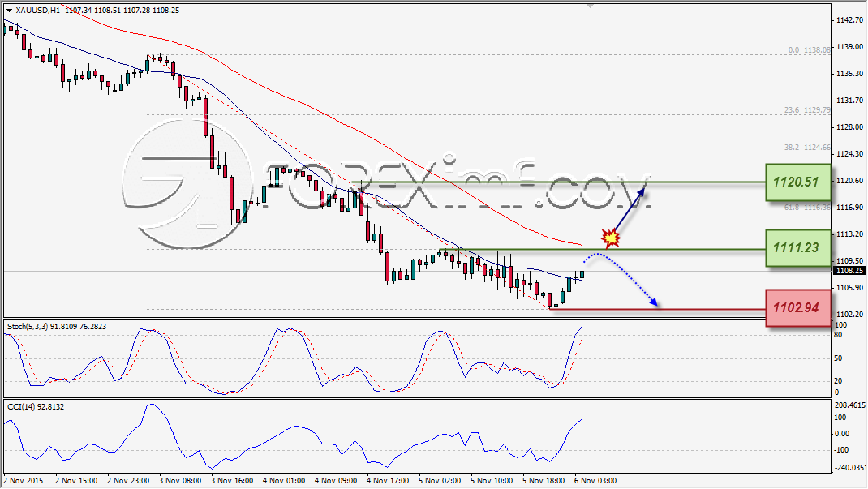Screen dimensions: 868x489
Task: Click the CCI(14) 92.8132 indicator label
Action: [x=36, y=406]
